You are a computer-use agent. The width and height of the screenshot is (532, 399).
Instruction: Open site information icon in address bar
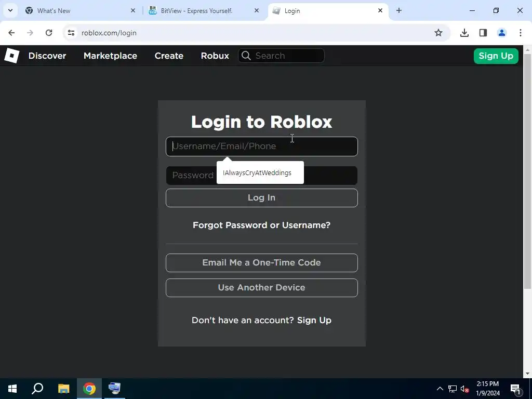pos(71,33)
